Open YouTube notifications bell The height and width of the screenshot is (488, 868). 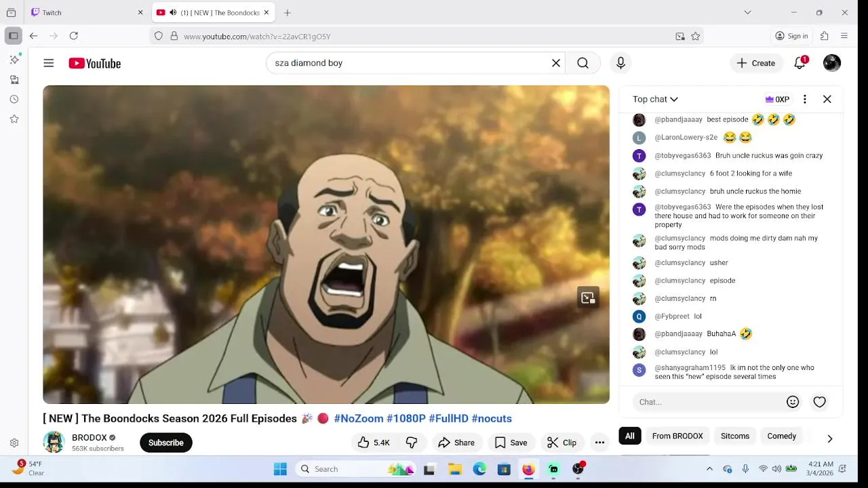pyautogui.click(x=800, y=63)
